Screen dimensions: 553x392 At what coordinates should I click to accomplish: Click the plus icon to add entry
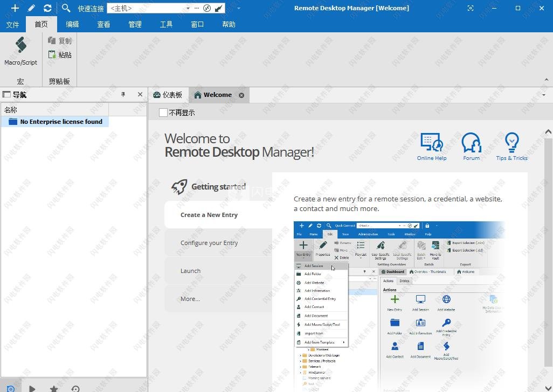15,8
